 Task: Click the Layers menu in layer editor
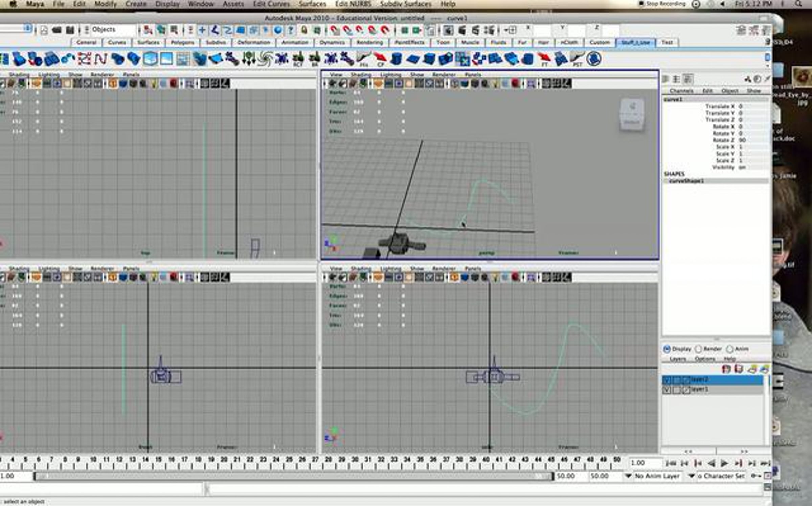[677, 359]
